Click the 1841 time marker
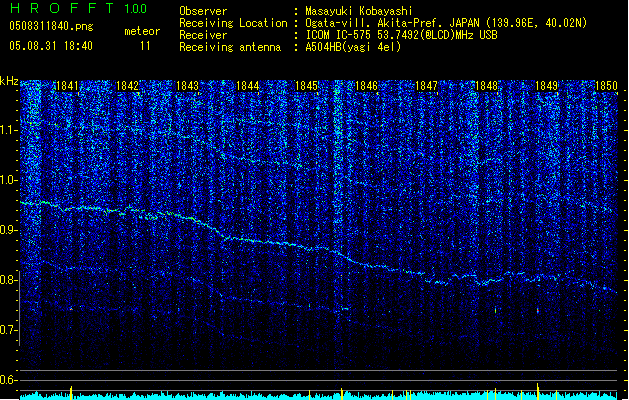The image size is (629, 400). pyautogui.click(x=68, y=87)
